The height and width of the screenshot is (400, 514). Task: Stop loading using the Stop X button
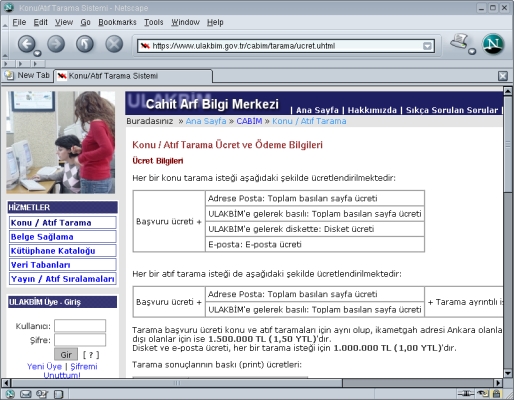click(114, 44)
